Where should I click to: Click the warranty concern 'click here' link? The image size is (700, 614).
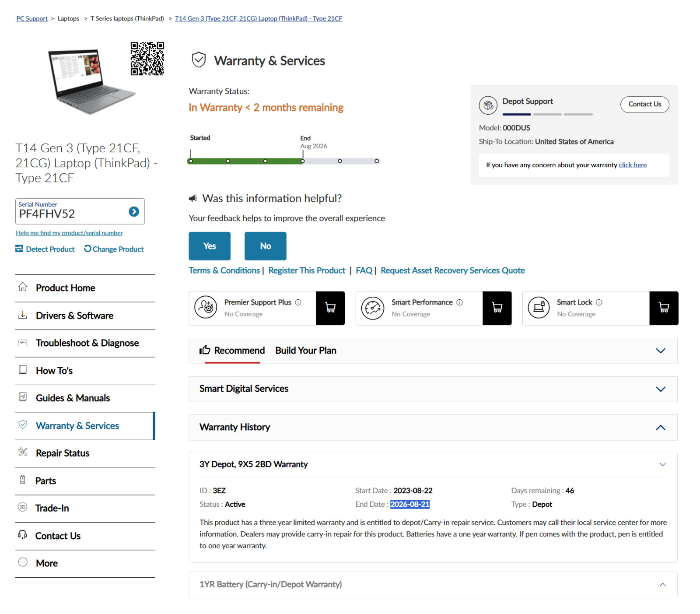(x=633, y=165)
